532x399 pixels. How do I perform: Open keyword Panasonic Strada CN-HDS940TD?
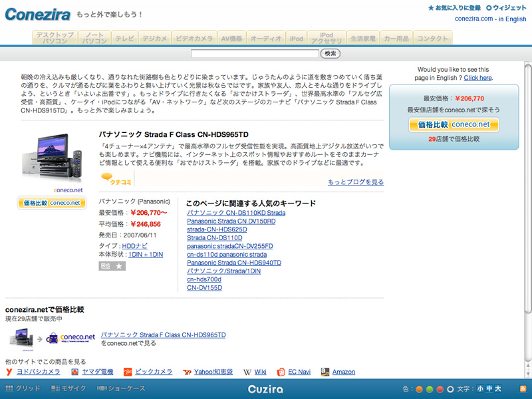(234, 263)
